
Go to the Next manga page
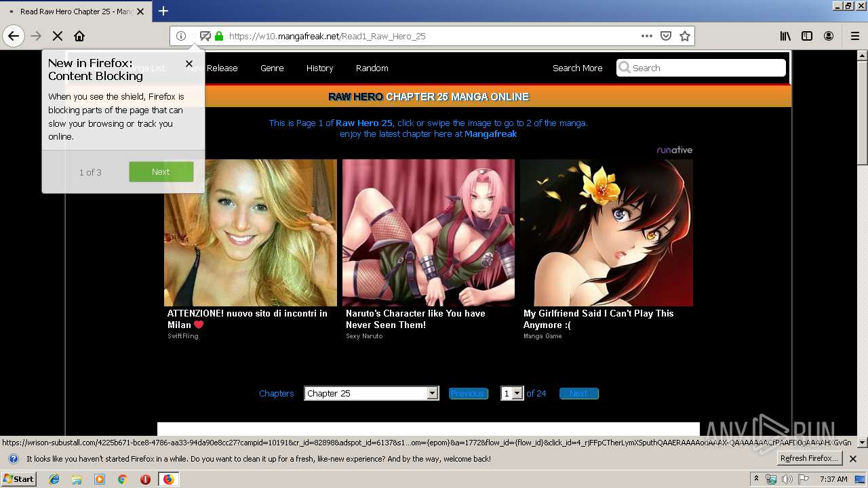point(578,393)
